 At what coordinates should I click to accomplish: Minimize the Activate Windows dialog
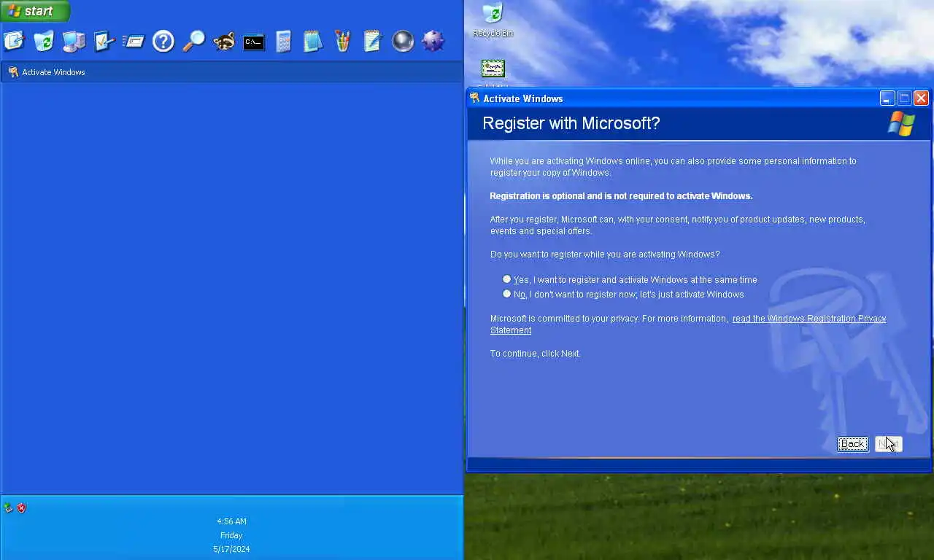tap(887, 98)
